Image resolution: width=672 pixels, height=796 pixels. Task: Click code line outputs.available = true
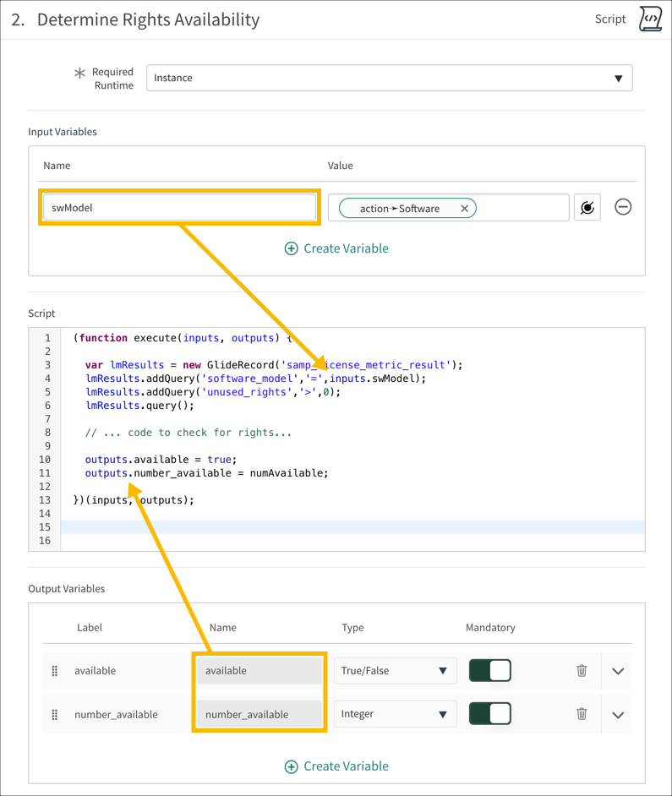coord(161,460)
